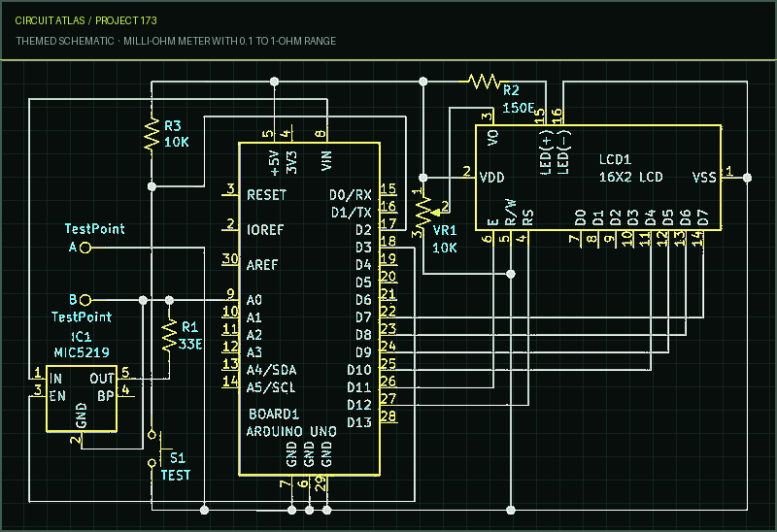Click the Arduino 'D13' pin label

pyautogui.click(x=359, y=422)
